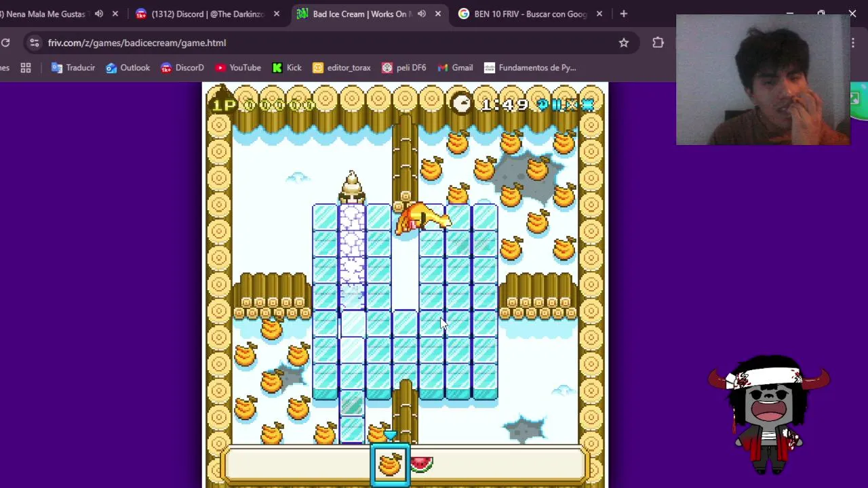Open the Traducir bookmark
The image size is (868, 488).
(73, 68)
